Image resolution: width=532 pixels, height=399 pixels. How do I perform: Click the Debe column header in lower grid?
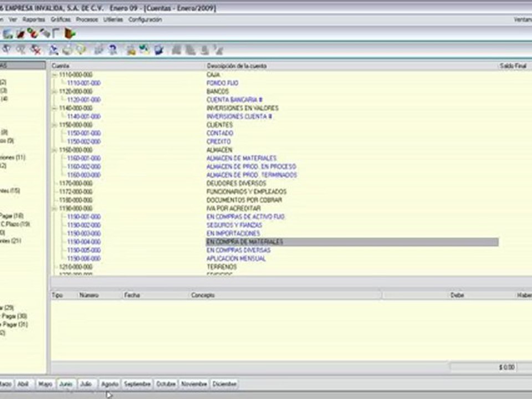pos(457,295)
